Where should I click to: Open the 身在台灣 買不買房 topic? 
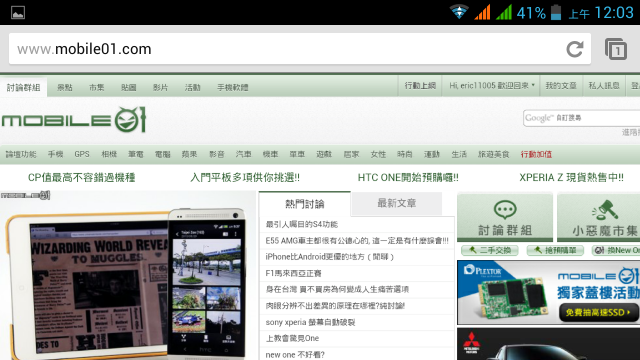point(337,289)
